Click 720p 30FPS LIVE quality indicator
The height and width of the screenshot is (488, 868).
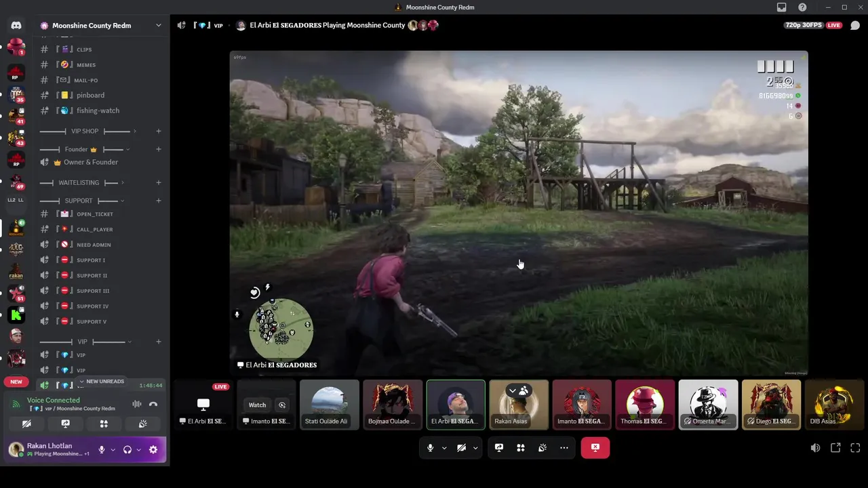[x=813, y=25]
